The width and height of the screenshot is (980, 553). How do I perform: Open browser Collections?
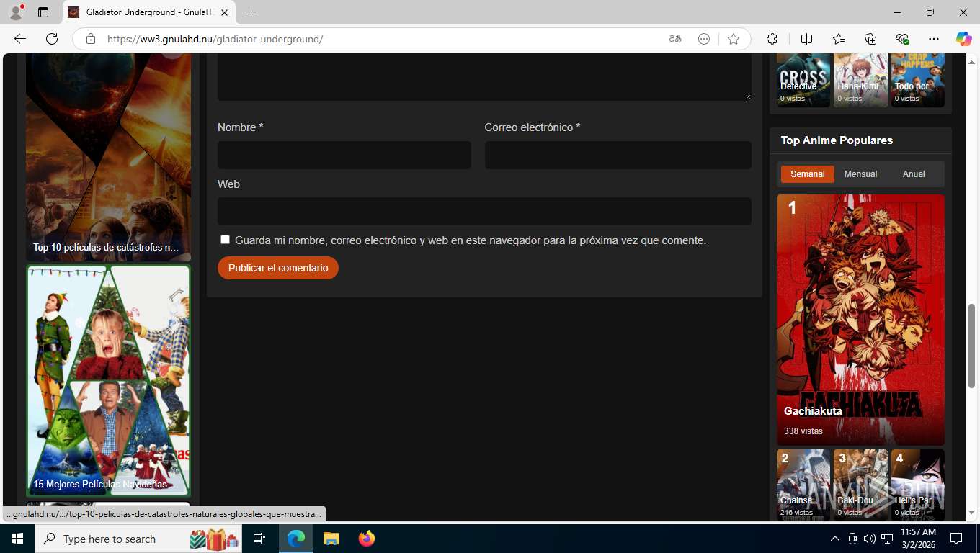[870, 39]
